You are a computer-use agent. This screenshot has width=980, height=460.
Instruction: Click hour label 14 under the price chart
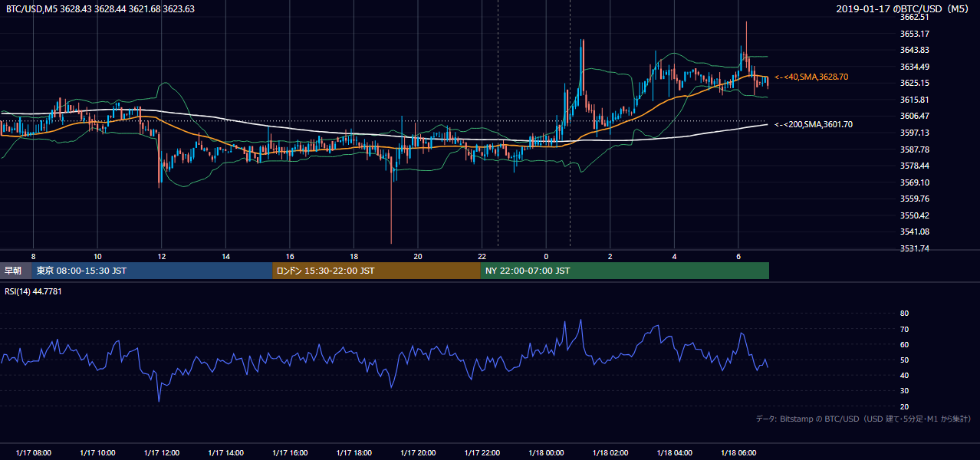[225, 256]
